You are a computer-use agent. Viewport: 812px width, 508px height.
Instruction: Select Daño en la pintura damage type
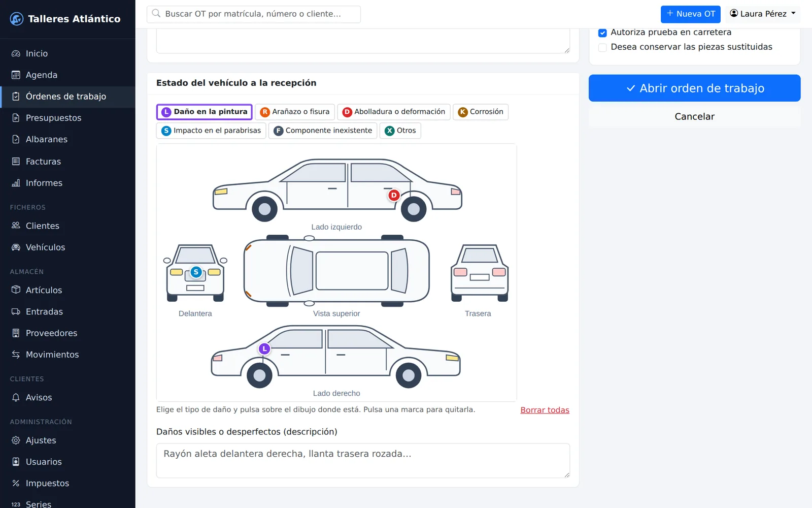click(x=205, y=112)
